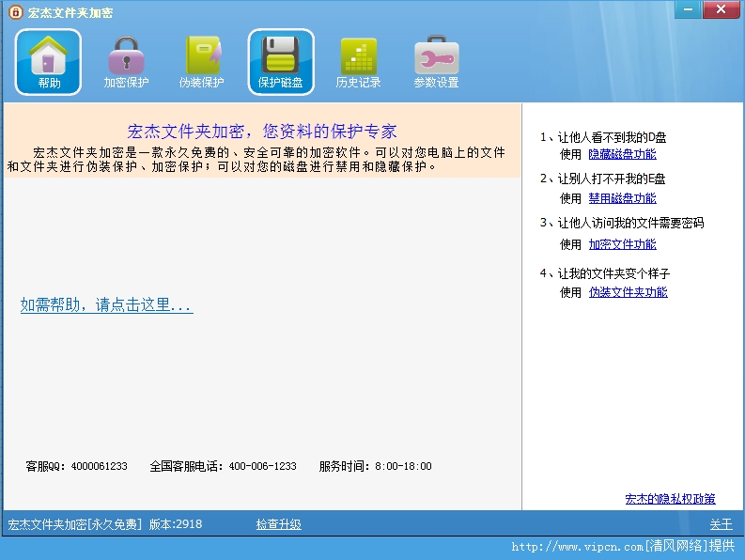
Task: Click the app logo in title bar
Action: pyautogui.click(x=16, y=12)
